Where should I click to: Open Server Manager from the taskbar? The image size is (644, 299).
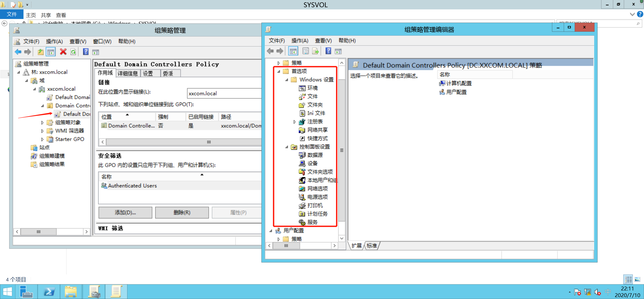tap(26, 291)
